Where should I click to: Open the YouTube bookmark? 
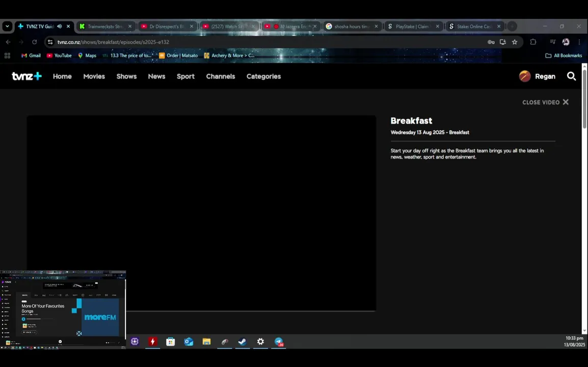[x=59, y=56]
